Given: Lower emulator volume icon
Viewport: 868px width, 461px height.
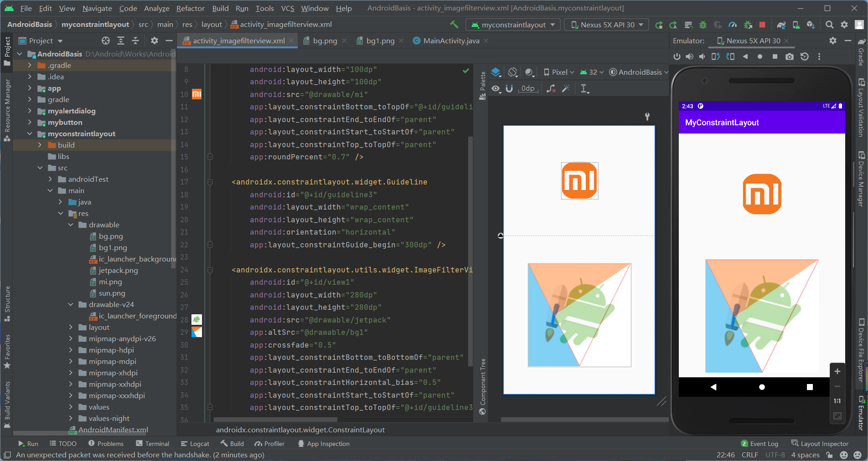Looking at the screenshot, I should pos(702,56).
